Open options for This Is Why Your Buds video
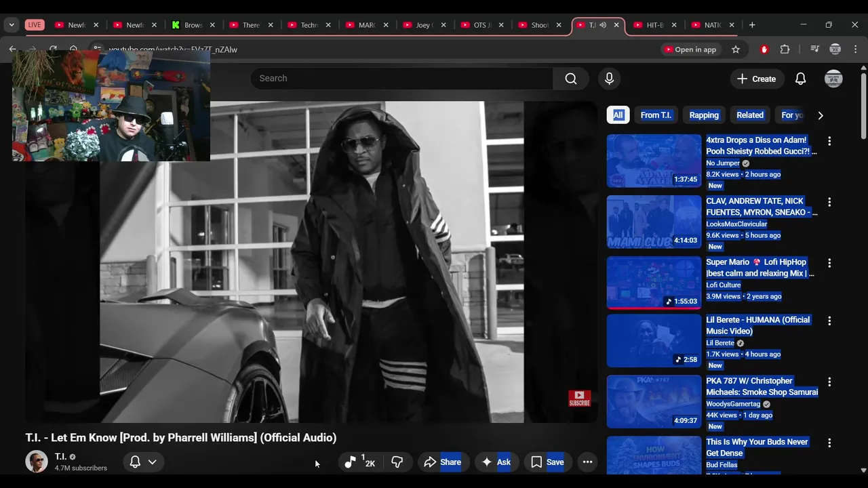The width and height of the screenshot is (868, 488). click(829, 443)
